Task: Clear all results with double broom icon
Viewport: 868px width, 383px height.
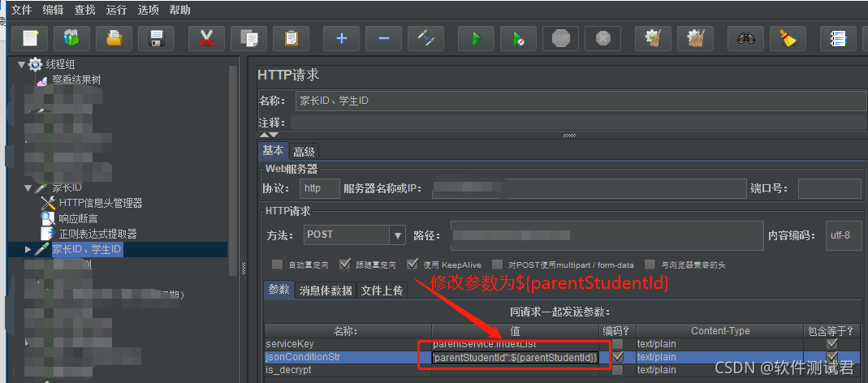Action: tap(695, 39)
